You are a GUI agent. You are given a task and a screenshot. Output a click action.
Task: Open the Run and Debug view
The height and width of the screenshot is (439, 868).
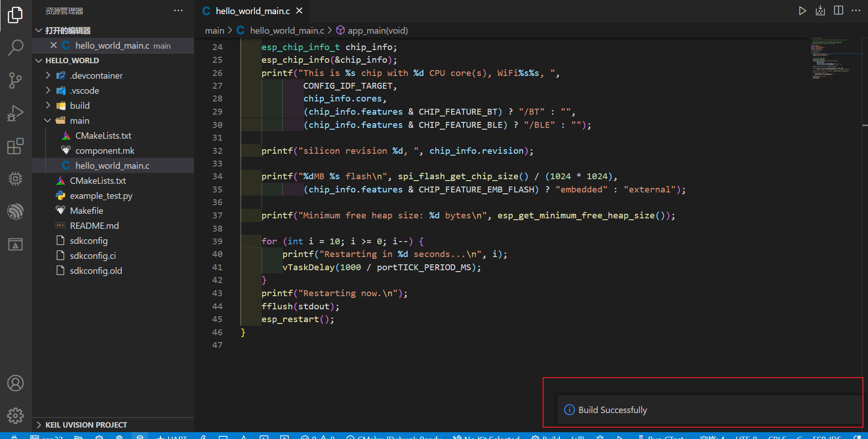(15, 113)
